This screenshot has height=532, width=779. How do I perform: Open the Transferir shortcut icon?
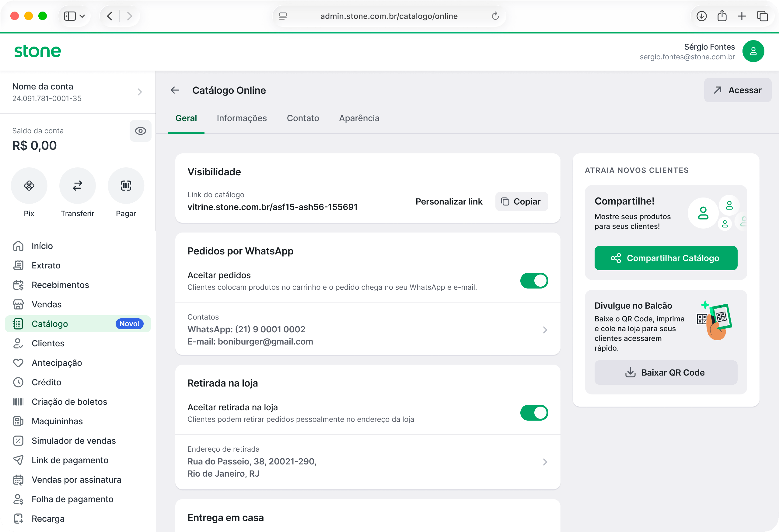77,186
